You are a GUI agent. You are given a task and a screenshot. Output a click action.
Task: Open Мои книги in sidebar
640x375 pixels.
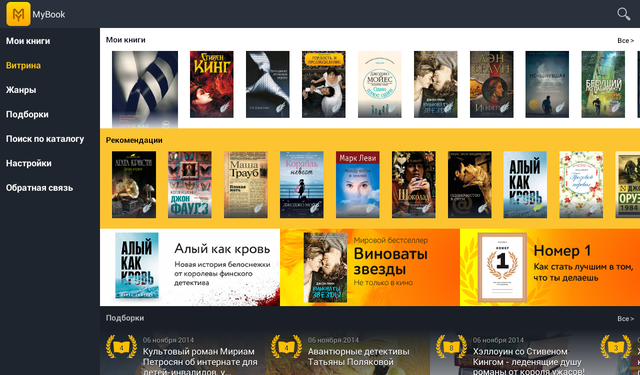coord(28,41)
